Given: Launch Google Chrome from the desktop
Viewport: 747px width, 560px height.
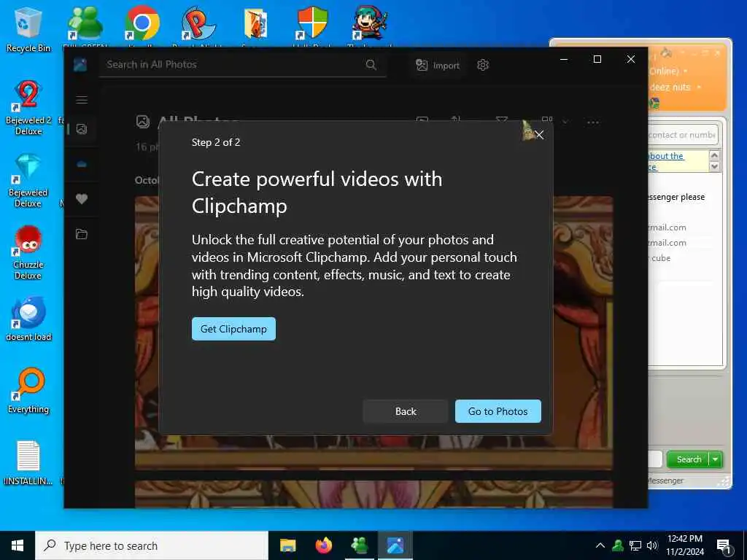Looking at the screenshot, I should point(142,23).
